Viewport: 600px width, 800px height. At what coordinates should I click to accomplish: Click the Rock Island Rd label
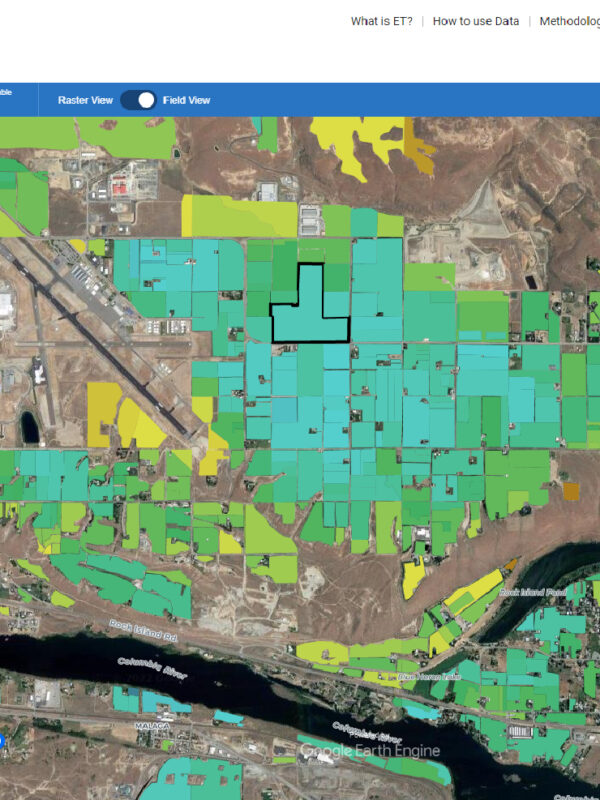point(143,632)
